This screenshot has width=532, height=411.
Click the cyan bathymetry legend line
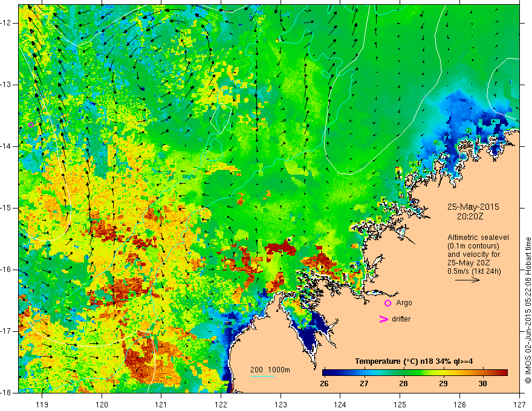coord(262,376)
